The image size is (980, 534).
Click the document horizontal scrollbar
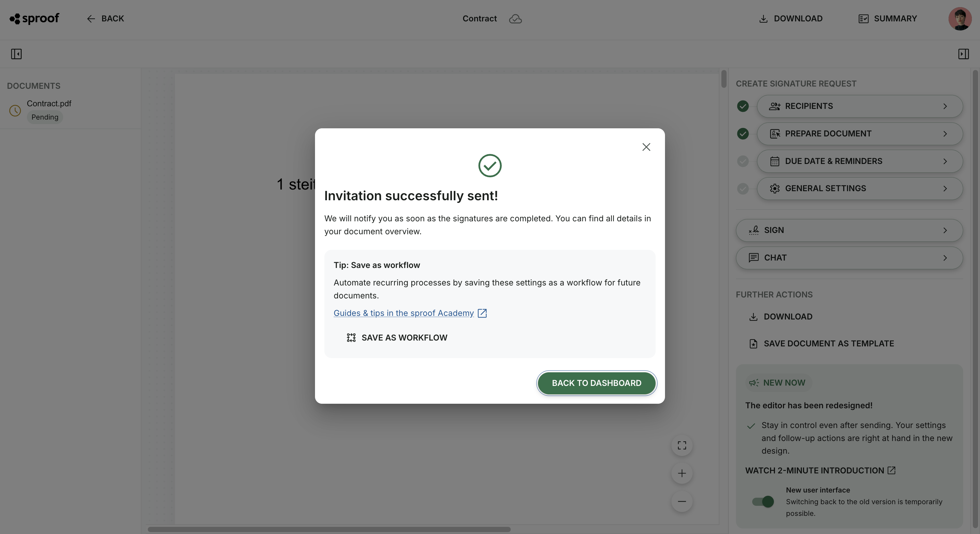(329, 529)
